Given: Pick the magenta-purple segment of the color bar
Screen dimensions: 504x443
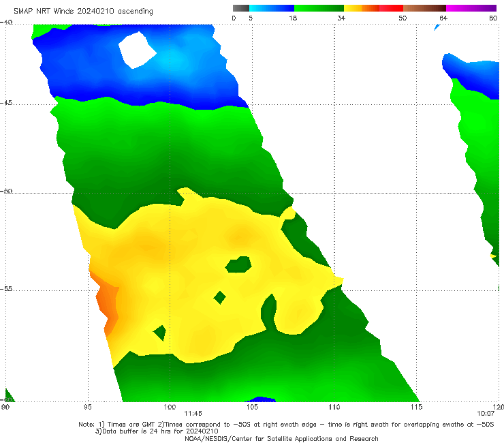Looking at the screenshot, I should coord(471,8).
